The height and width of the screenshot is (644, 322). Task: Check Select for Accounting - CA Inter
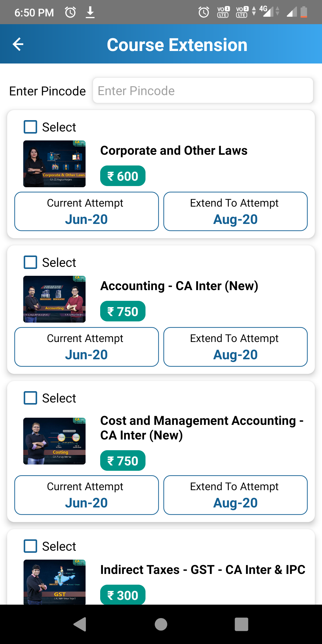point(30,262)
